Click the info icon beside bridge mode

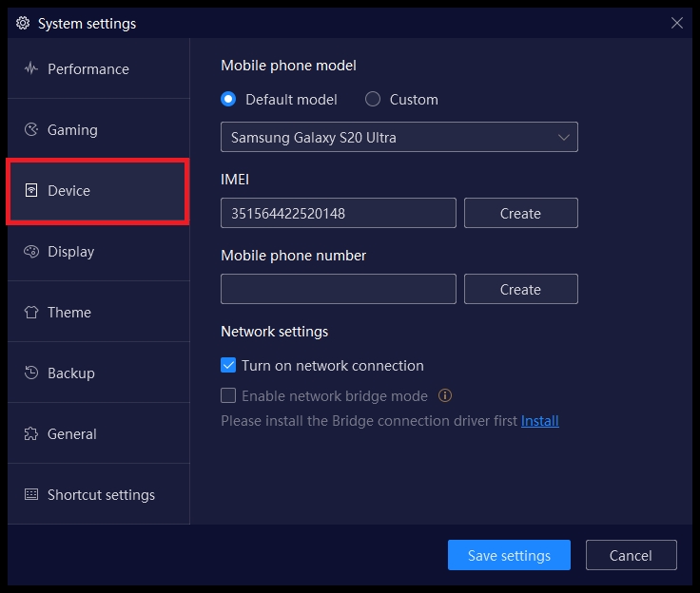point(444,396)
